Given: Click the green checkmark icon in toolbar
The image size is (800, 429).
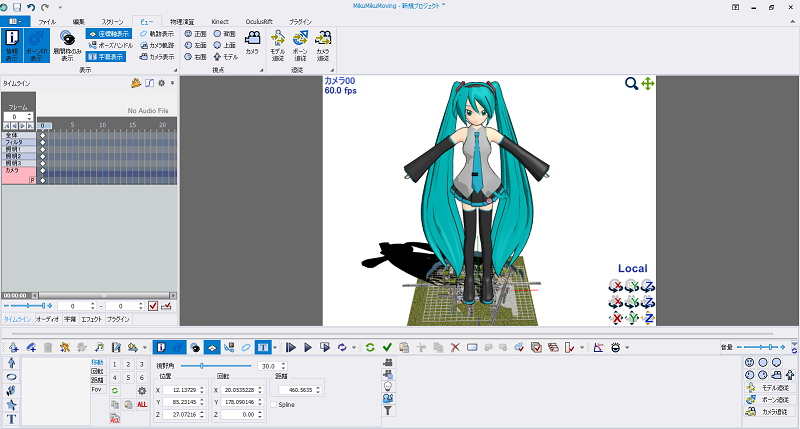Looking at the screenshot, I should pos(387,348).
